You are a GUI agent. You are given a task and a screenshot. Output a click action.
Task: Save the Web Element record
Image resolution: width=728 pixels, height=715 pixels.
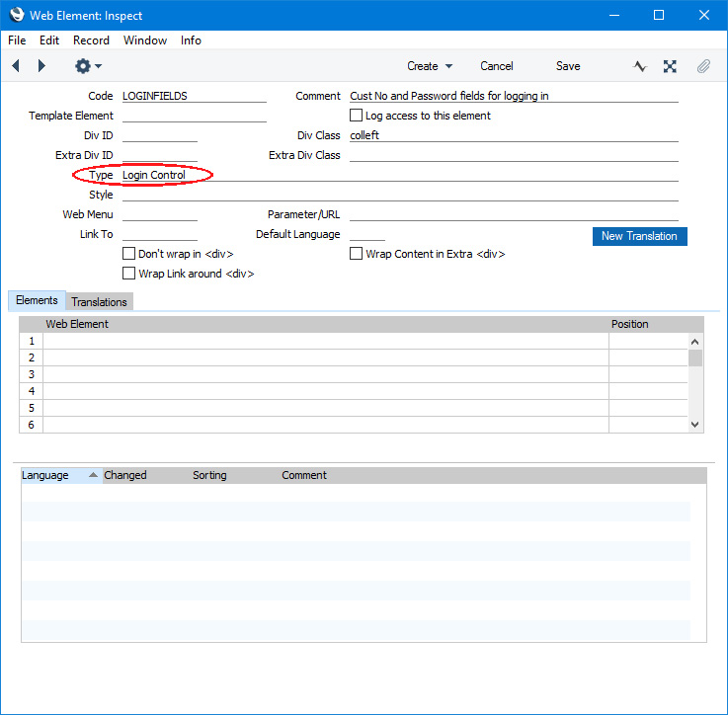tap(568, 66)
